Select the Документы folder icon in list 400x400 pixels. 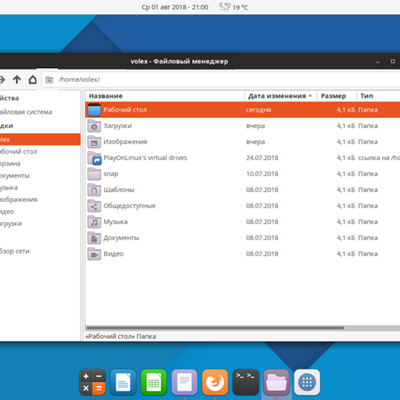pos(94,238)
